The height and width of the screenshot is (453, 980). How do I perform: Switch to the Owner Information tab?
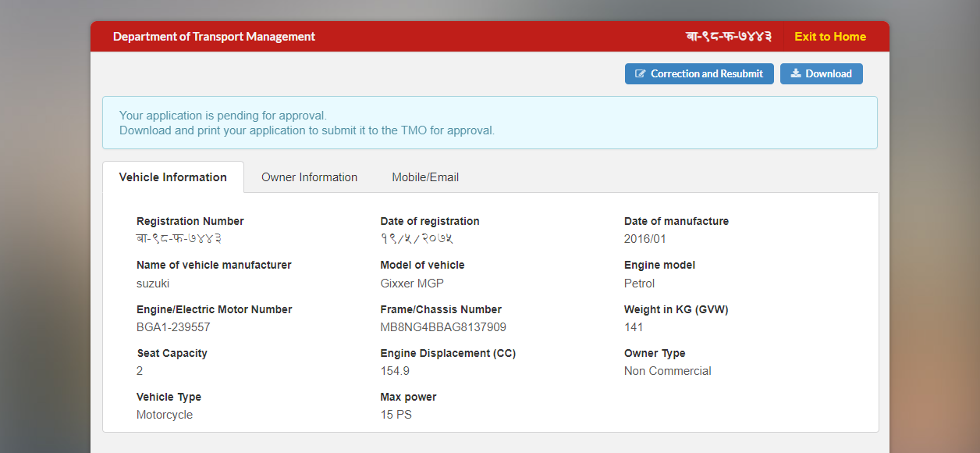tap(309, 177)
